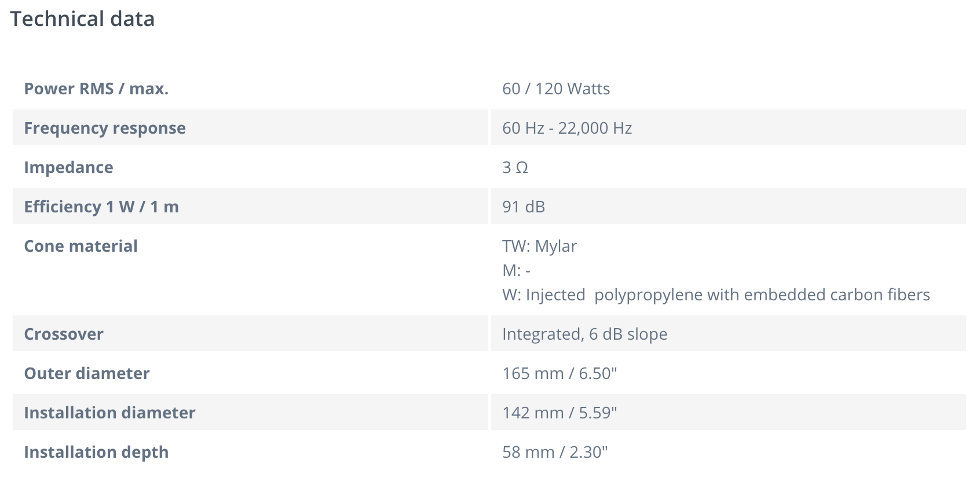Click the "3 Ω" impedance value
The height and width of the screenshot is (478, 980).
click(x=515, y=167)
